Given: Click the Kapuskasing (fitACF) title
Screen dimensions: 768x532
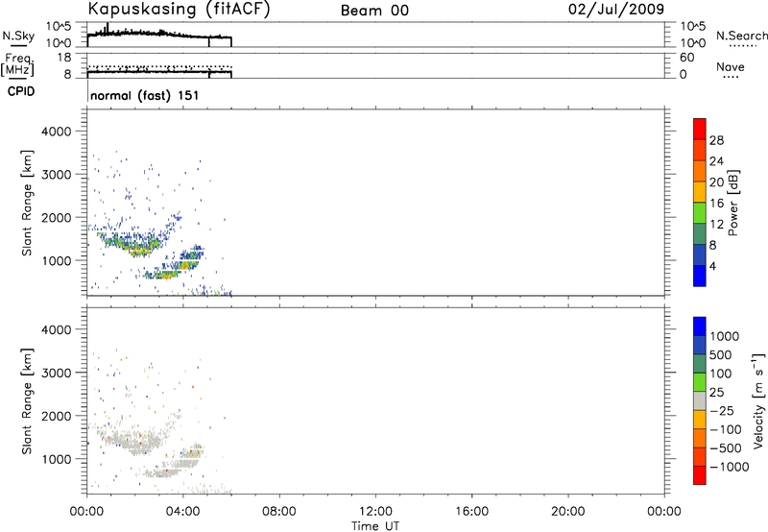Looking at the screenshot, I should 179,10.
